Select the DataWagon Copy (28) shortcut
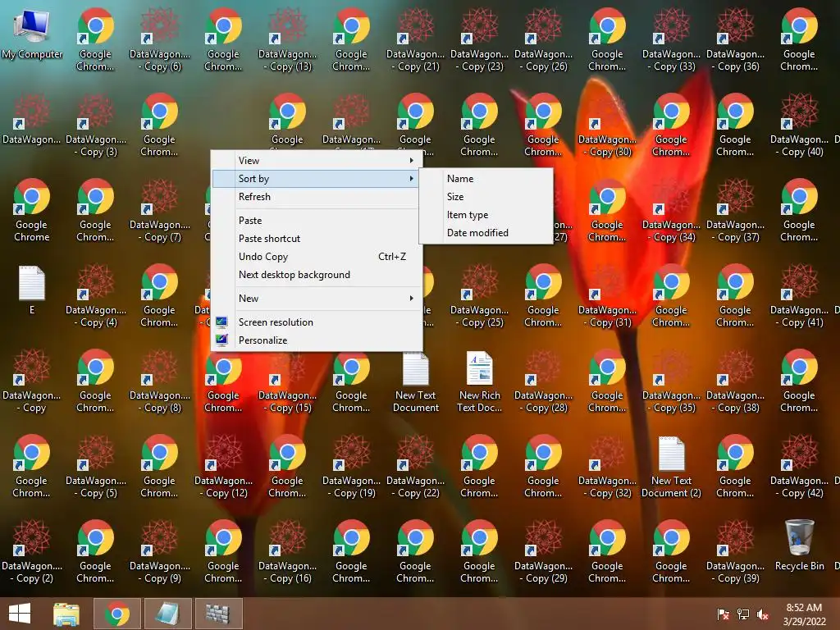Viewport: 840px width, 630px height. [x=543, y=381]
